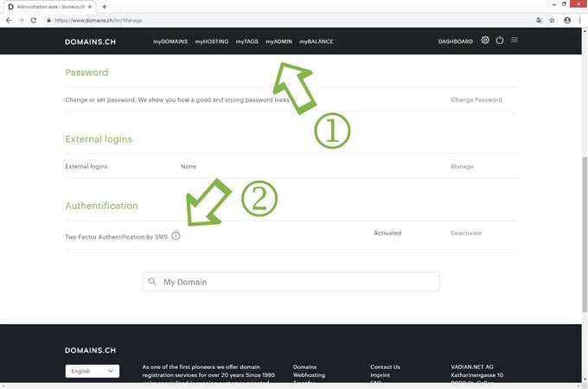The width and height of the screenshot is (588, 389).
Task: Open the hamburger menu icon
Action: (x=514, y=41)
